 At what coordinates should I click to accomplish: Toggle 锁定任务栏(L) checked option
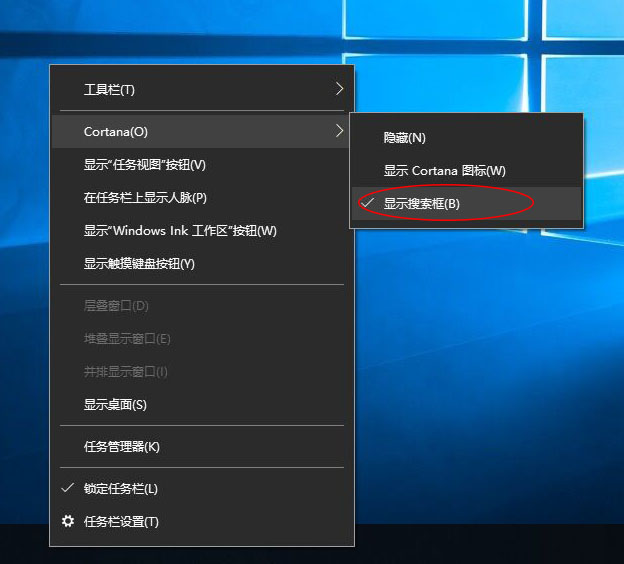(x=202, y=488)
